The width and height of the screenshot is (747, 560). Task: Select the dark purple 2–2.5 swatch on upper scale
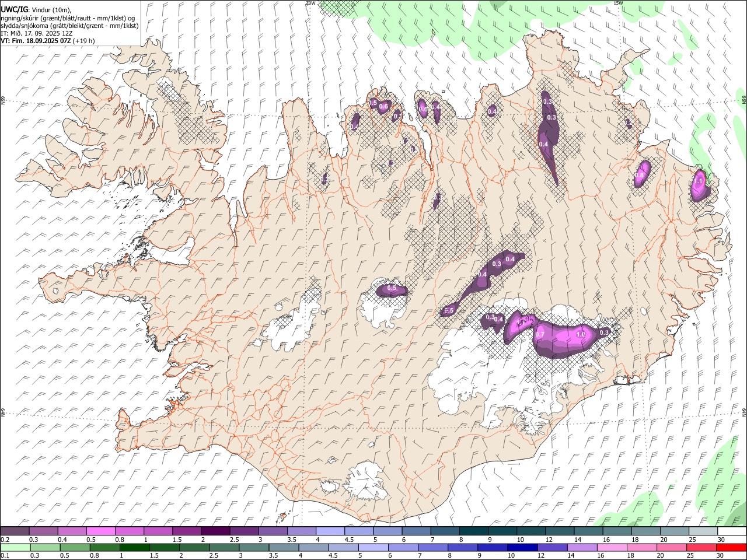coord(215,531)
